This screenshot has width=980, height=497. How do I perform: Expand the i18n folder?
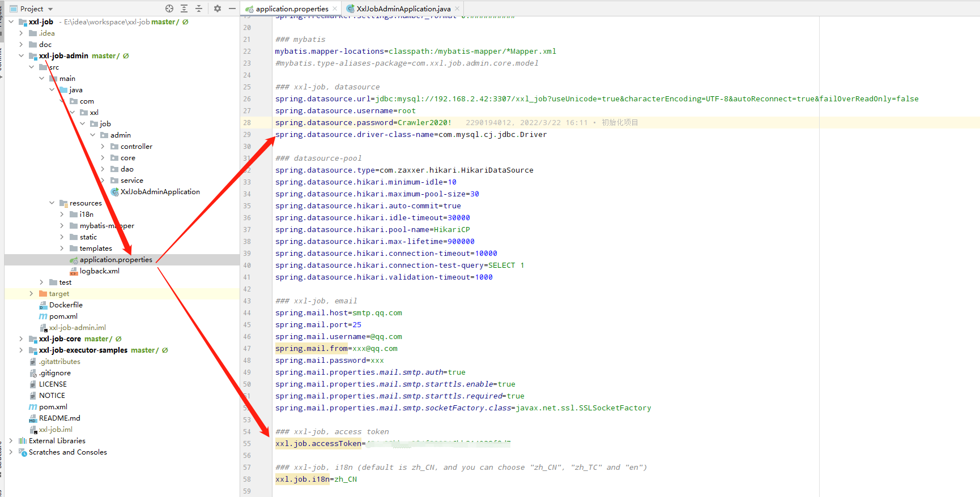coord(62,215)
